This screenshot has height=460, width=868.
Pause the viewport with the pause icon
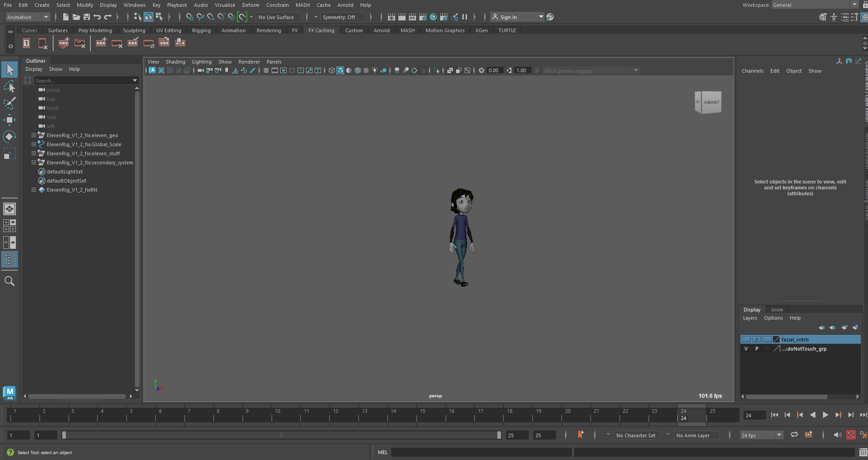pyautogui.click(x=465, y=17)
